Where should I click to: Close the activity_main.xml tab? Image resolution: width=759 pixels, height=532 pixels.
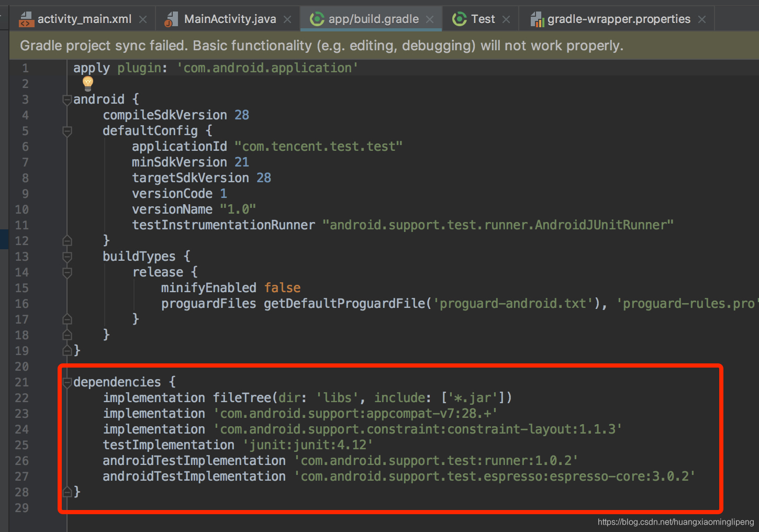(x=142, y=18)
